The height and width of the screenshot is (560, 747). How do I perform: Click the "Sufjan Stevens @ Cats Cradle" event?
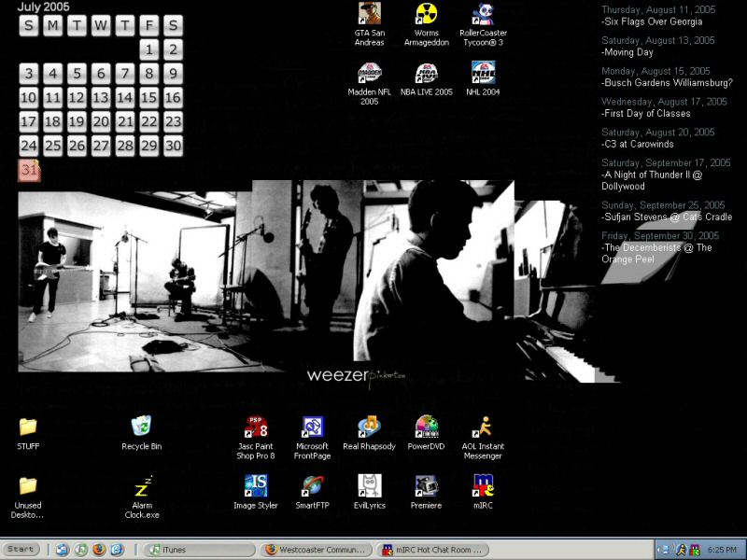click(667, 217)
